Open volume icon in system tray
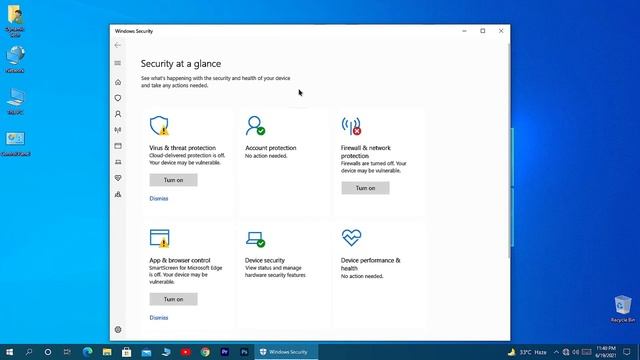The image size is (640, 360). pyautogui.click(x=576, y=352)
